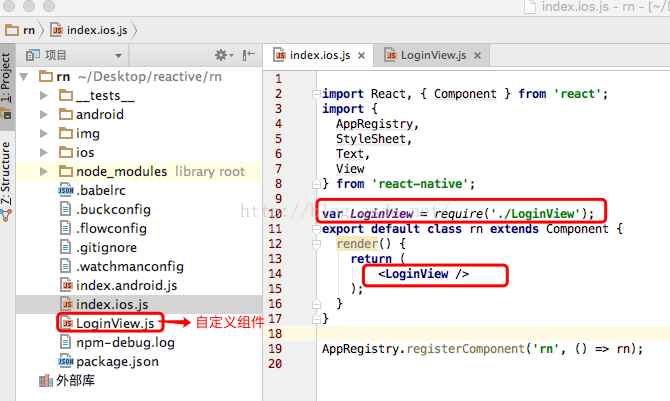This screenshot has height=401, width=670.
Task: Select the .watchmanconfig file
Action: click(130, 266)
